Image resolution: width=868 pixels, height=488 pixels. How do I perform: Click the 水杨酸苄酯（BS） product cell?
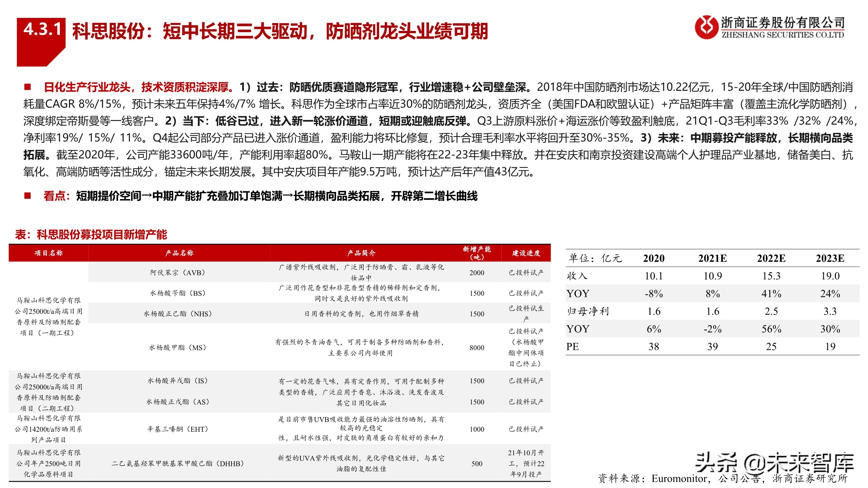coord(179,293)
